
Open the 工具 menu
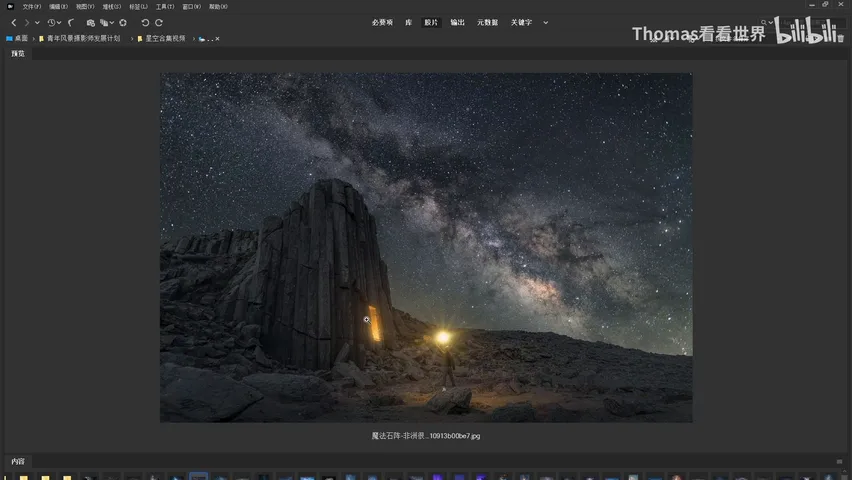point(165,7)
